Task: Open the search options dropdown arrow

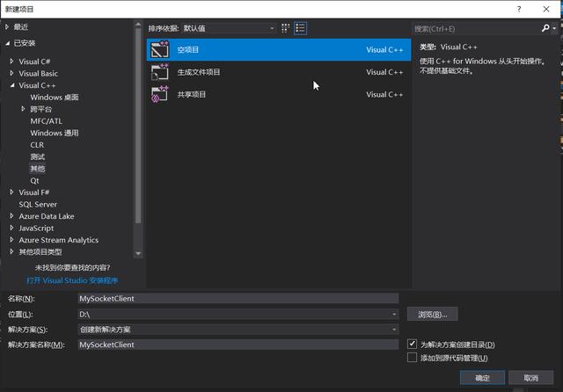Action: tap(554, 28)
